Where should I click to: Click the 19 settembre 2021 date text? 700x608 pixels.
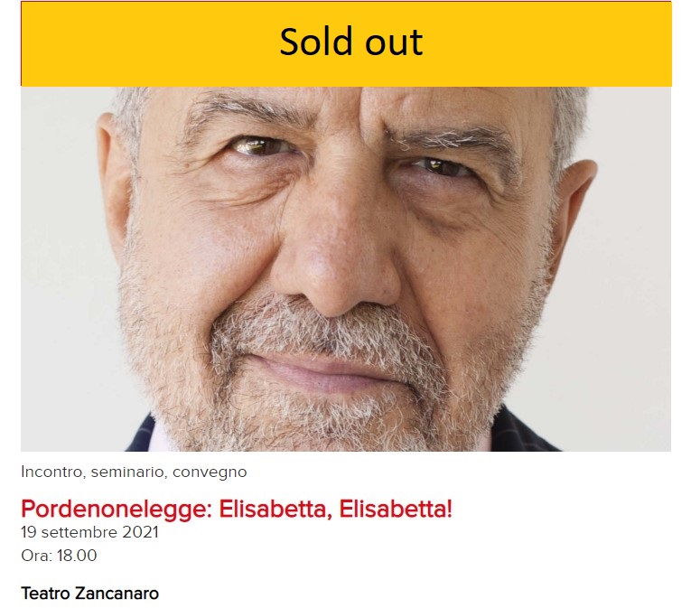point(89,532)
